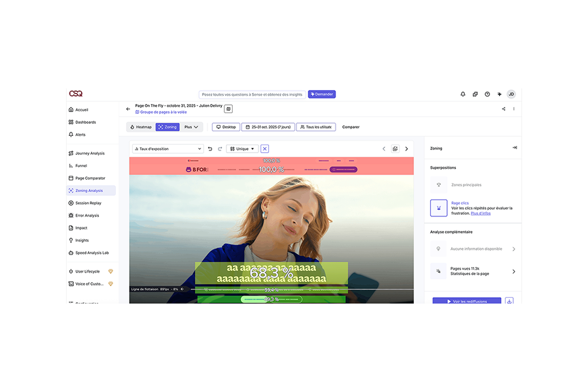Toggle the Zones principales overlay
This screenshot has width=588, height=392.
pos(439,185)
